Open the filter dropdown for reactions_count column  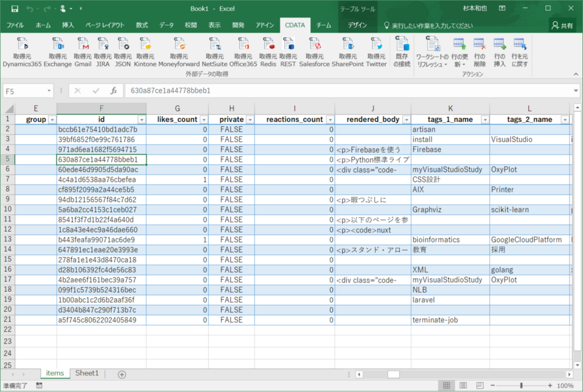click(330, 119)
